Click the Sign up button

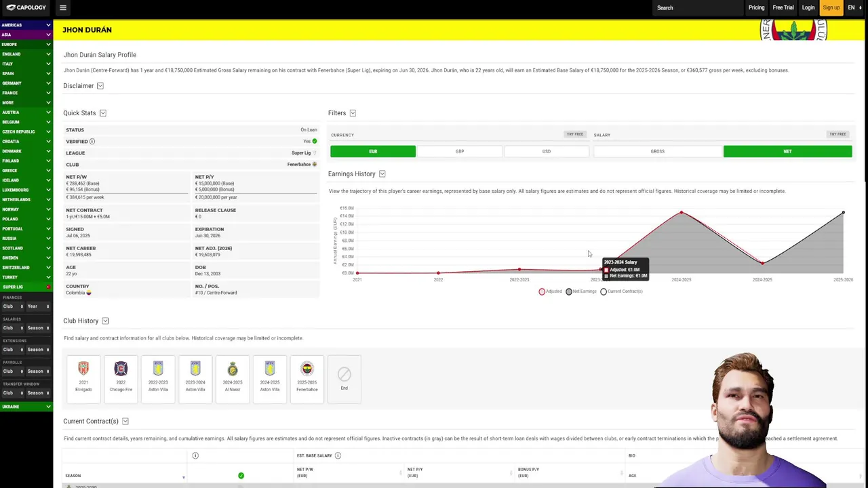831,7
